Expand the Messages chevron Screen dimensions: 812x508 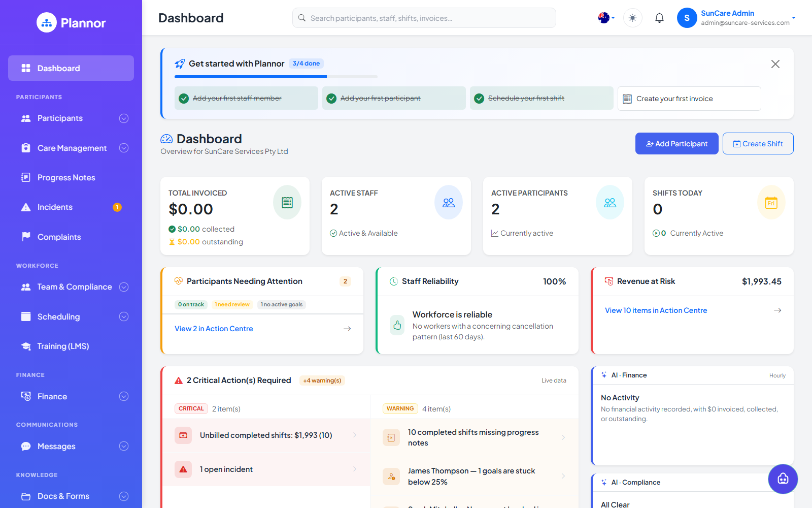point(124,446)
